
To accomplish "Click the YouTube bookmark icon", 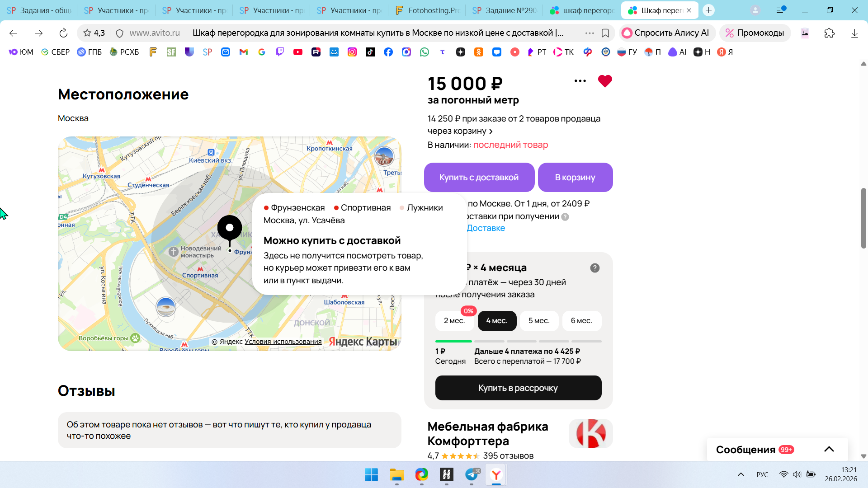I will tap(297, 52).
